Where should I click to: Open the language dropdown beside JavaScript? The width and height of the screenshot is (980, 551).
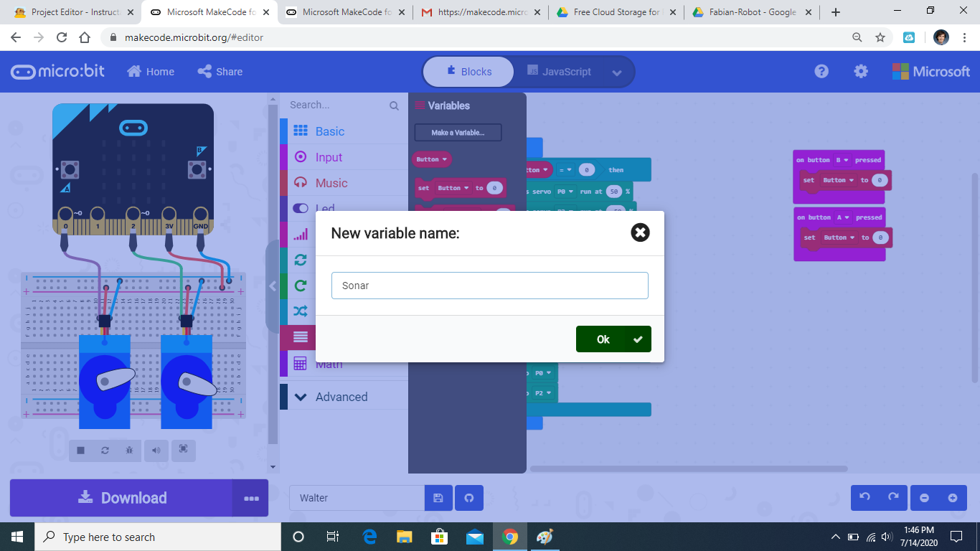click(617, 72)
